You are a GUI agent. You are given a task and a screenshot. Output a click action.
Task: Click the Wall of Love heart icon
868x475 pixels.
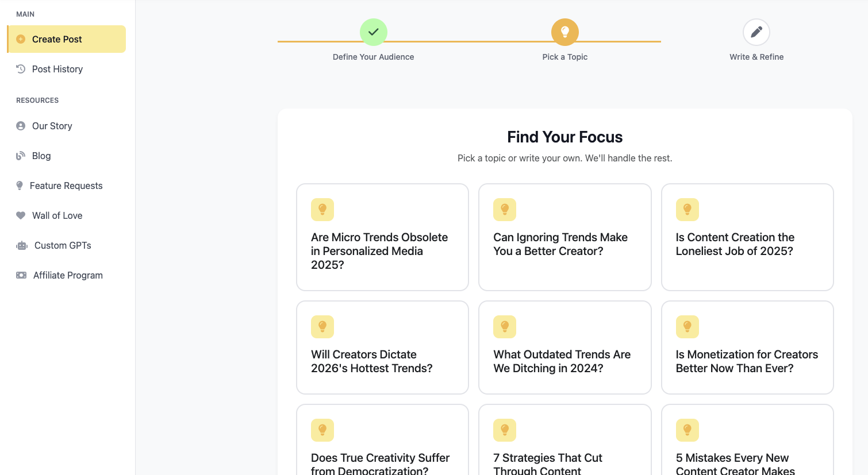pos(21,215)
